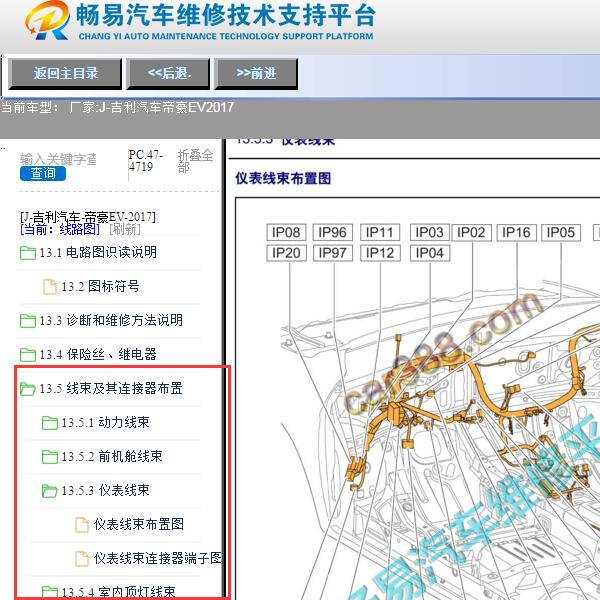Viewport: 600px width, 600px height.
Task: Open 13.2 图标符号 page
Action: 100,286
